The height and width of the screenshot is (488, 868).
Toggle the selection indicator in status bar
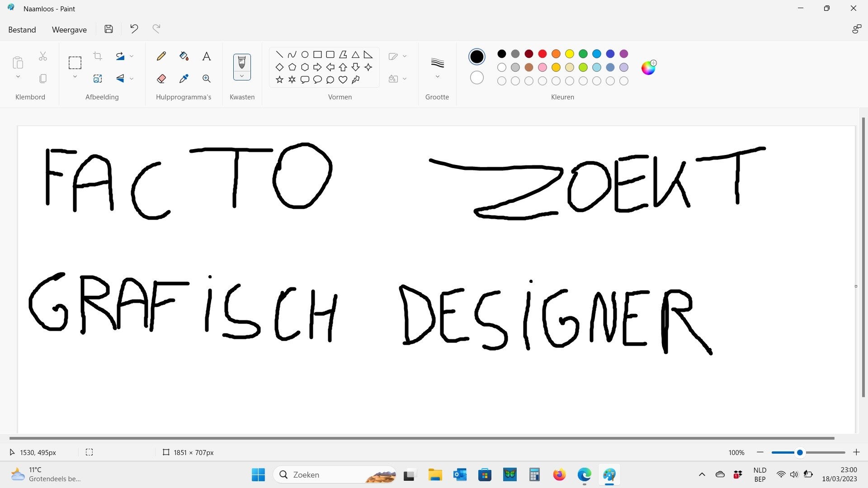click(89, 452)
